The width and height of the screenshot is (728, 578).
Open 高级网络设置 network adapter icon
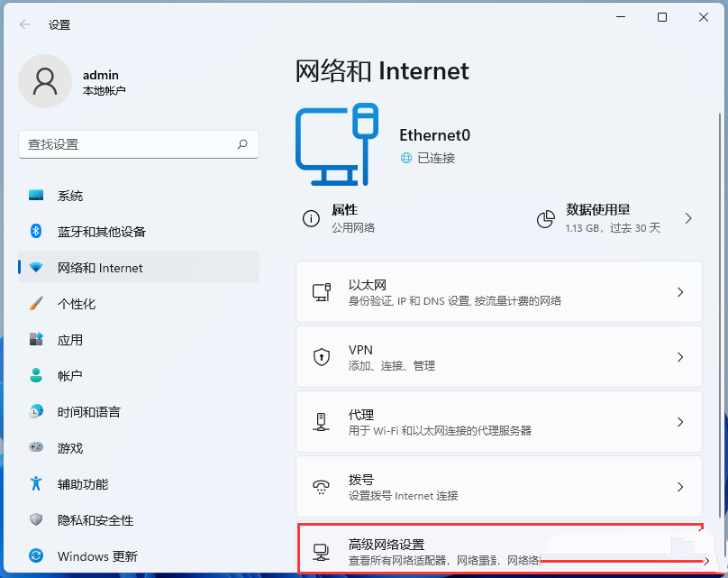coord(320,547)
